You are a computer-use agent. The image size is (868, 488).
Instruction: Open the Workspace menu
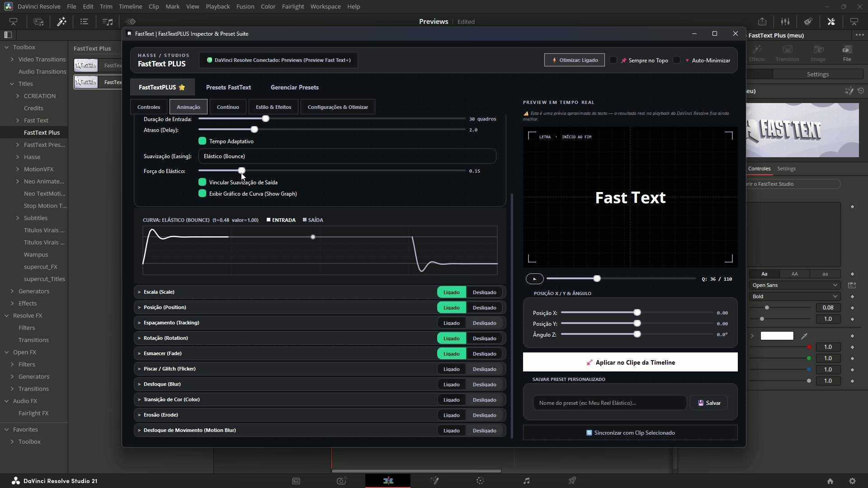(x=325, y=6)
